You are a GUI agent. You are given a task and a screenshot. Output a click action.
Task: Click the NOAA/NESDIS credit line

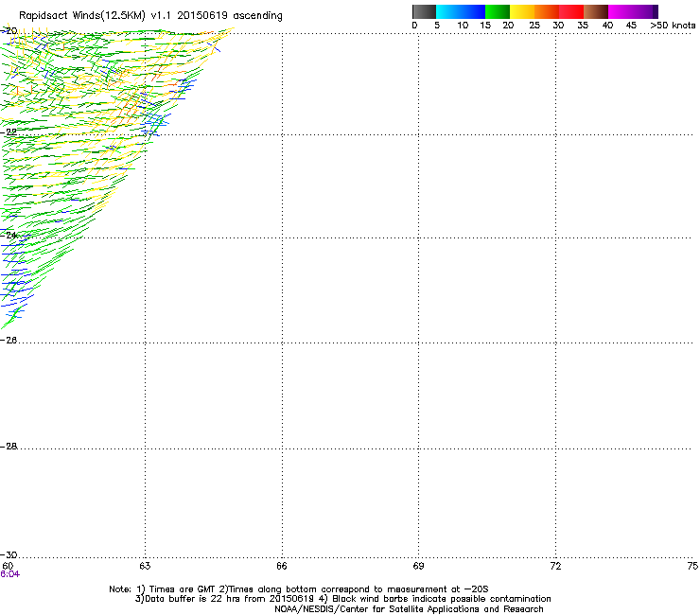click(409, 609)
